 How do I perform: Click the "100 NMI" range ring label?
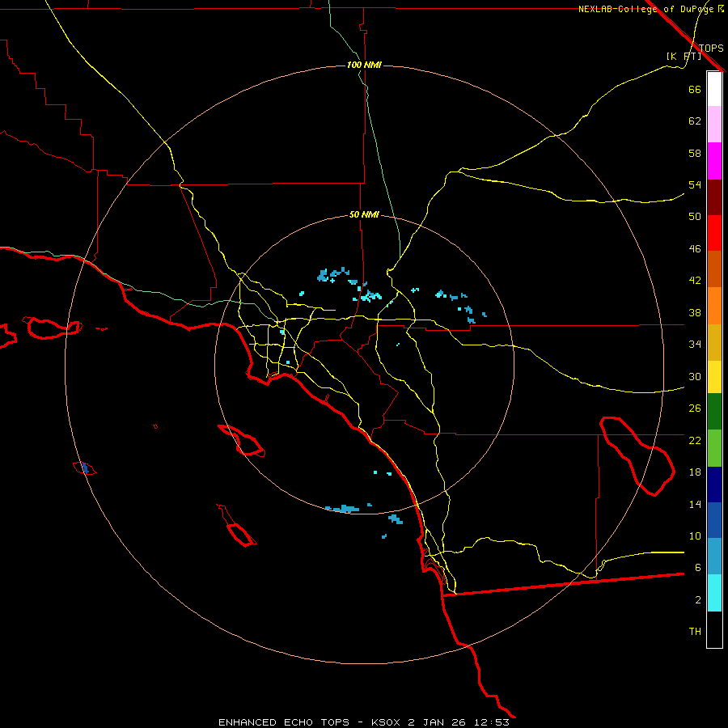click(364, 65)
